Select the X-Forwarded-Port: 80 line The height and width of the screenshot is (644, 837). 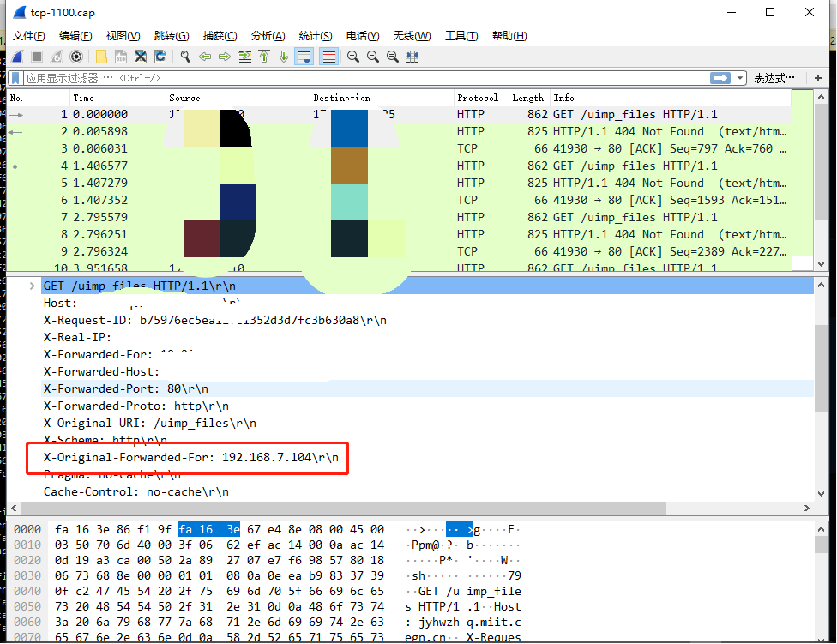(x=427, y=388)
